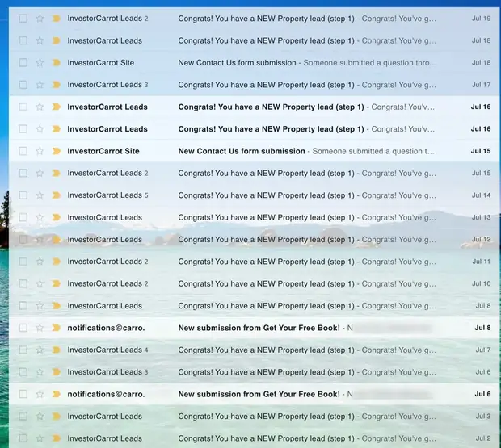
Task: Select the Jul 8 notifications@carro email checkbox
Action: tap(23, 328)
